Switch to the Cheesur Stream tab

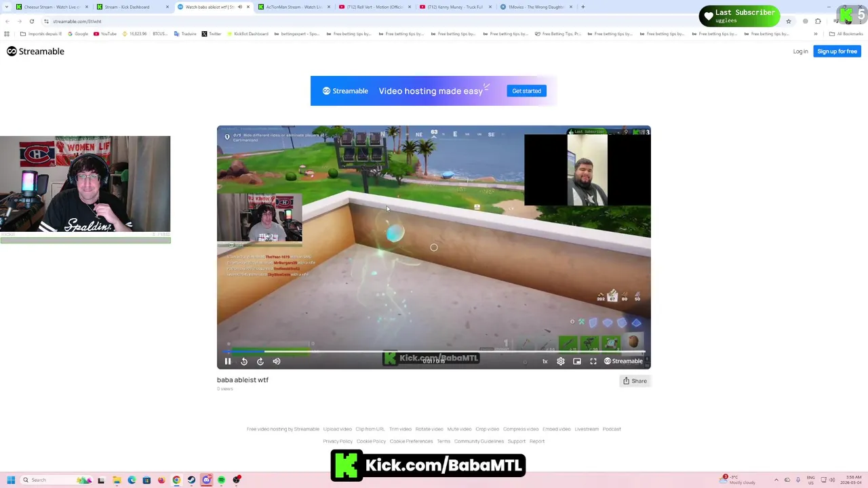[52, 7]
